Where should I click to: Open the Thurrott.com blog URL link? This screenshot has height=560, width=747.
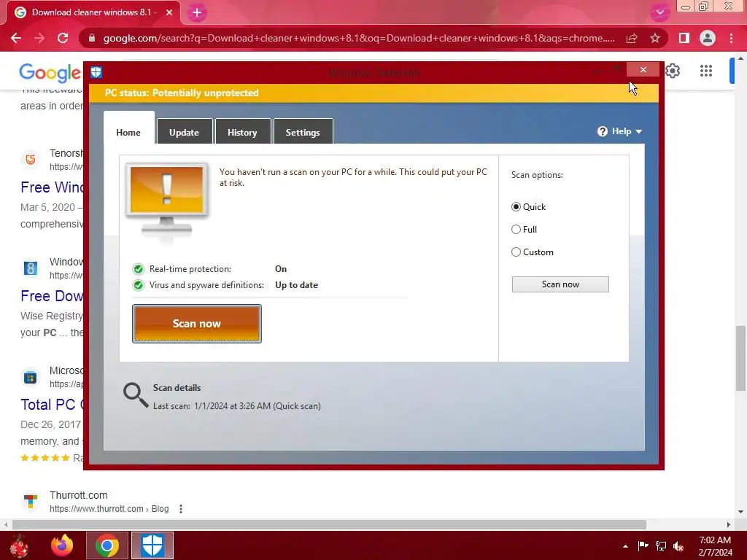point(109,509)
